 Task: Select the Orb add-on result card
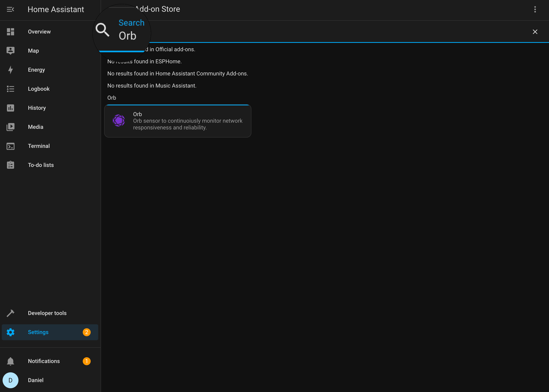click(x=178, y=121)
